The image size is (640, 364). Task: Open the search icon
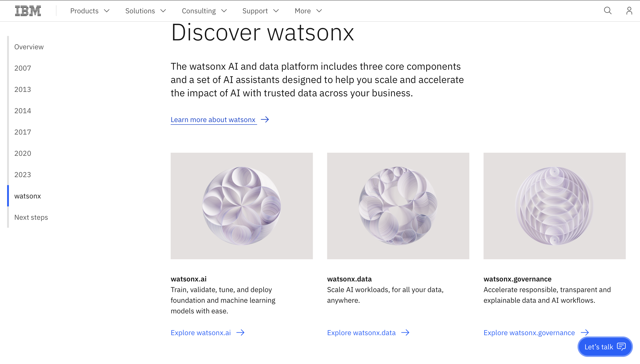(608, 10)
